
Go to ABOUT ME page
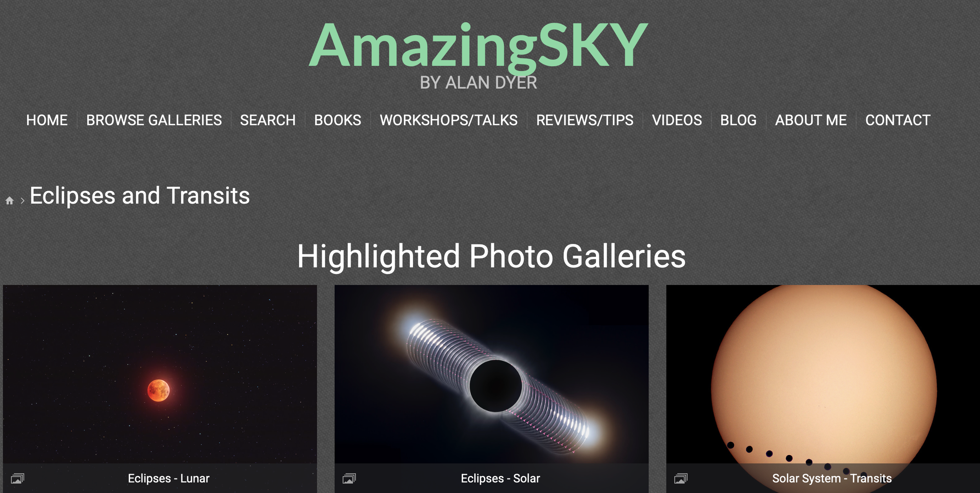point(811,120)
